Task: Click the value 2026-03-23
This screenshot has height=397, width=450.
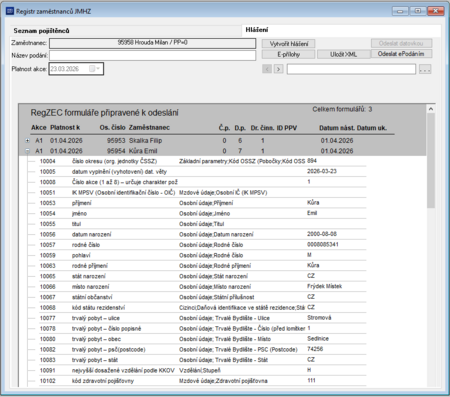Action: 322,171
